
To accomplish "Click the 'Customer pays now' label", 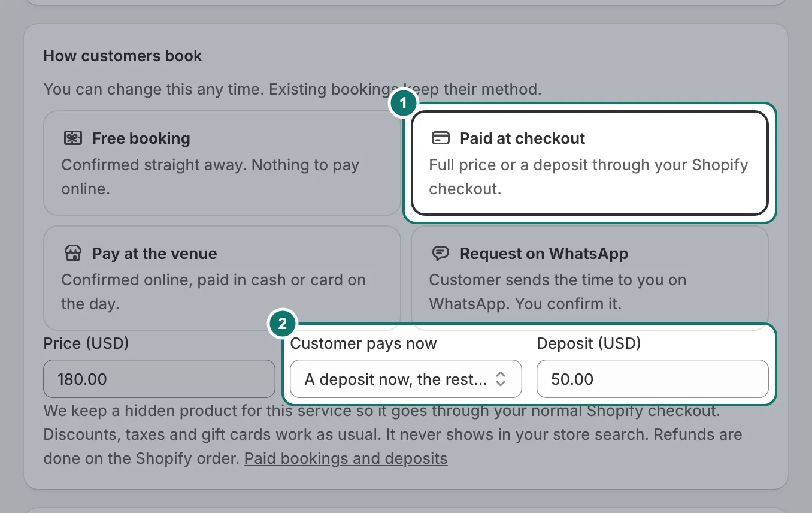I will point(363,344).
